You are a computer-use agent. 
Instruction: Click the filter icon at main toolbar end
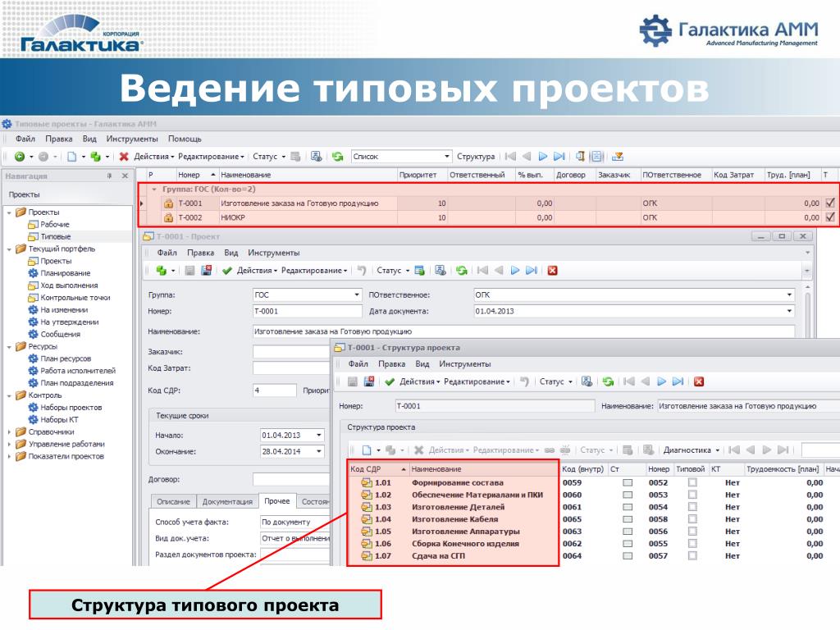(618, 157)
